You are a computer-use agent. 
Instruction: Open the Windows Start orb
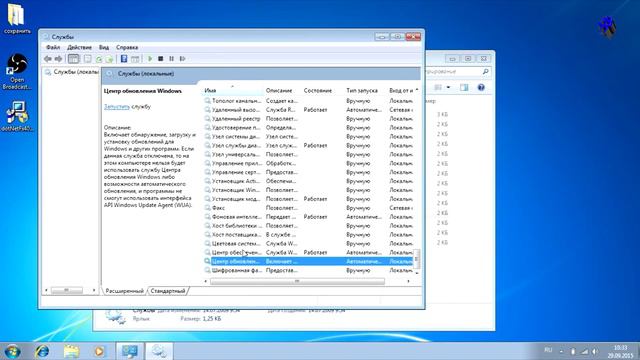(x=13, y=351)
